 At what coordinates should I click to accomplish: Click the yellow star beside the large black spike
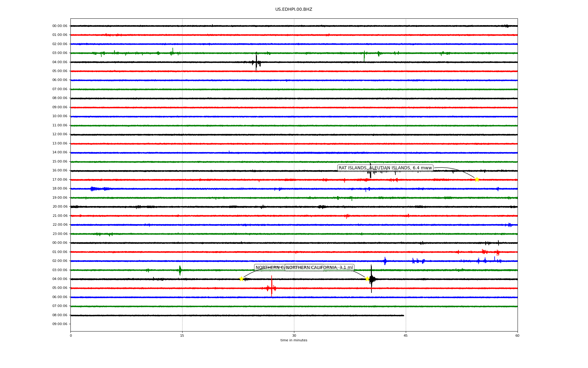pos(367,279)
